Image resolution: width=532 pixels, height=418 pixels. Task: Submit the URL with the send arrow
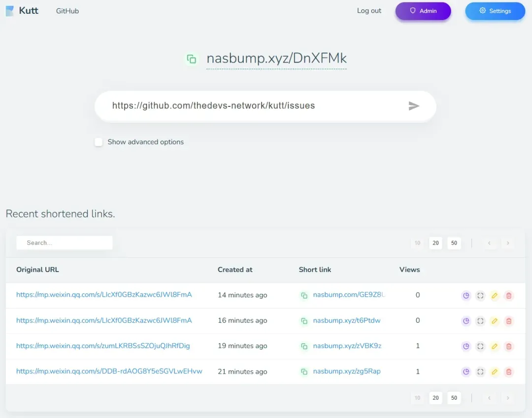click(414, 106)
